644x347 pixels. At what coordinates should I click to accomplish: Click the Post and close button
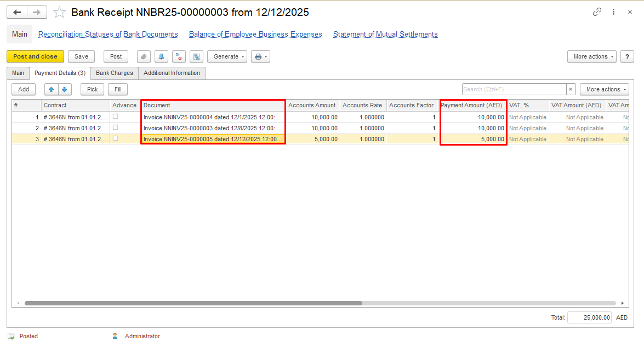tap(35, 56)
